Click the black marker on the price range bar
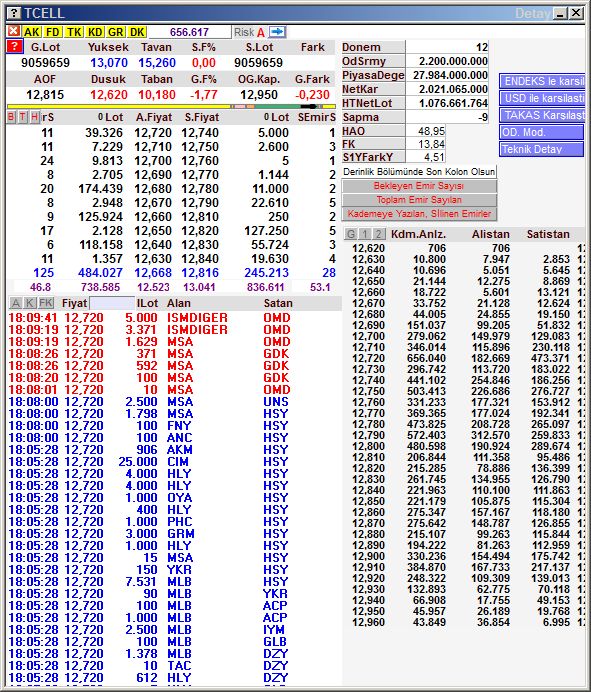Viewport: 591px width, 692px height. point(309,106)
